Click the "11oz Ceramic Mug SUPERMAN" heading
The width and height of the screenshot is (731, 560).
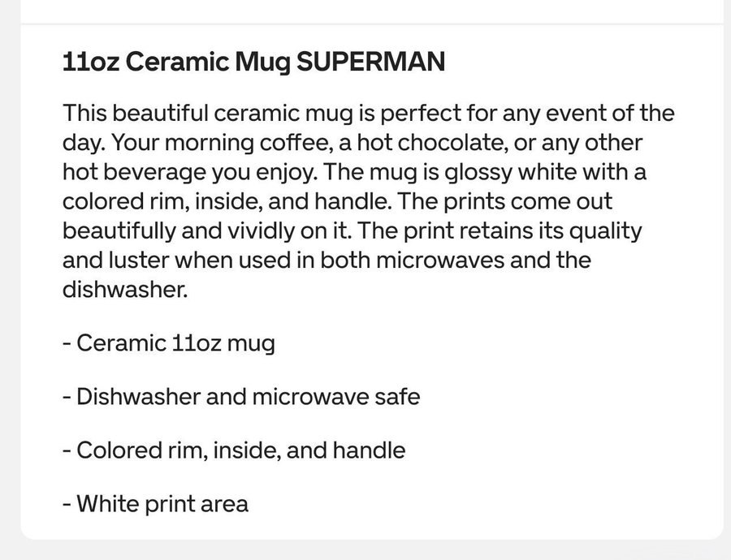[253, 62]
